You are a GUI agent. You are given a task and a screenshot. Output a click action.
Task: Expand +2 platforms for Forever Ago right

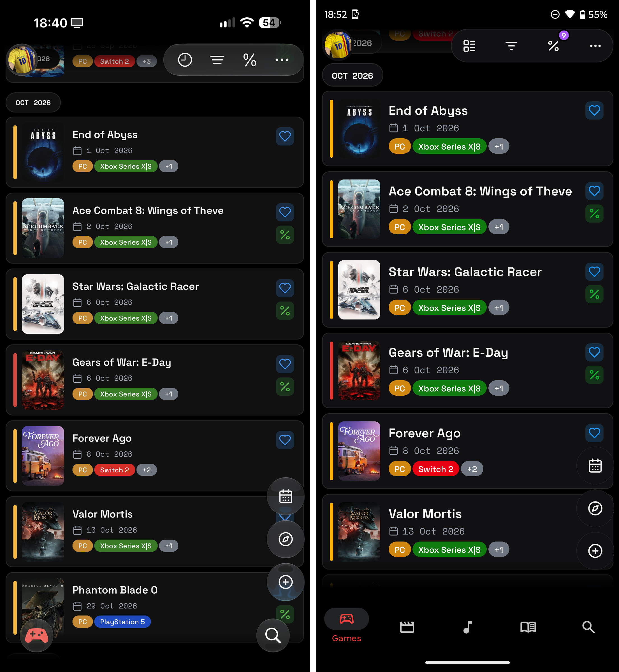coord(472,469)
